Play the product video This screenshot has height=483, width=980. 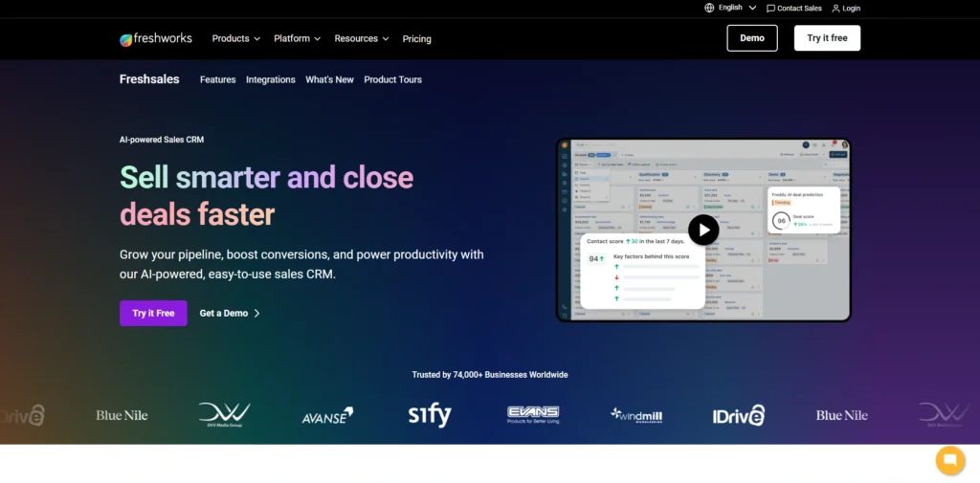[x=703, y=230]
